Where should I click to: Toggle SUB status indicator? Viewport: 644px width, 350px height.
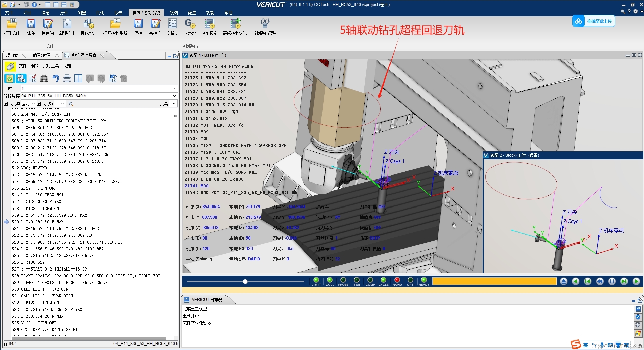tap(357, 282)
